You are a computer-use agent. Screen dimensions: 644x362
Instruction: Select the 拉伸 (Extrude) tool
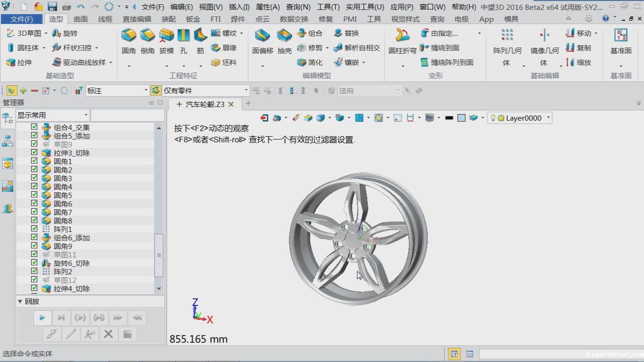pyautogui.click(x=19, y=62)
